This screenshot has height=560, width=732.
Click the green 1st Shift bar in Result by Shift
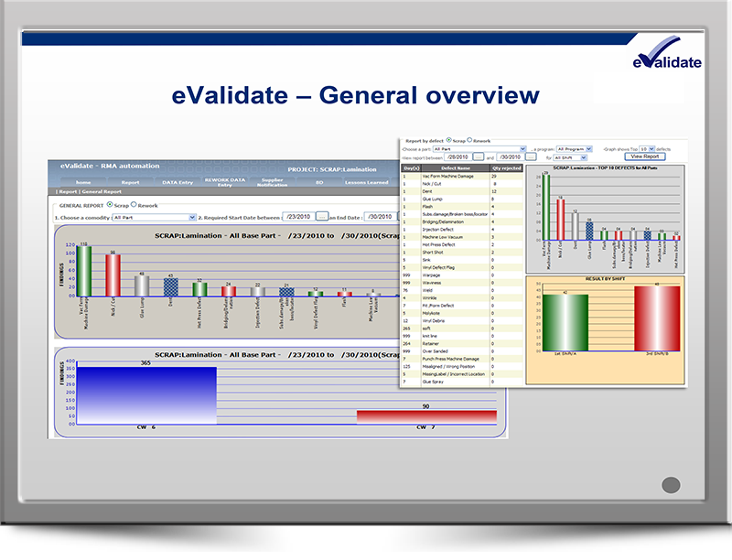point(565,322)
